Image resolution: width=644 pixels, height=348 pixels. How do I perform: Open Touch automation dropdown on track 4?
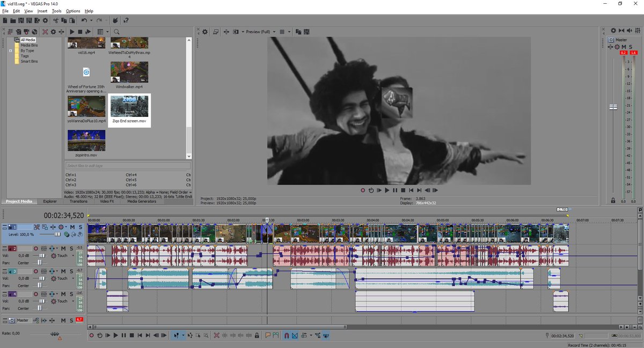[73, 301]
